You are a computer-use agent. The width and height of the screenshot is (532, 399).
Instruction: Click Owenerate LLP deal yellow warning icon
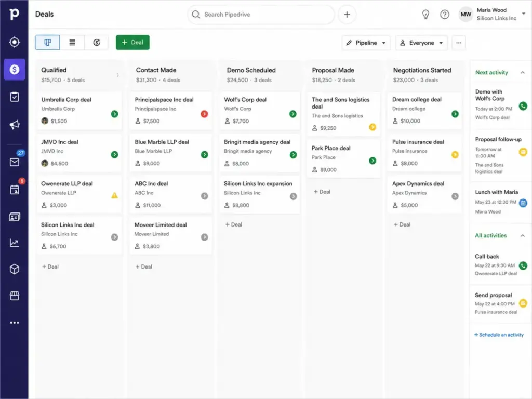(x=115, y=195)
